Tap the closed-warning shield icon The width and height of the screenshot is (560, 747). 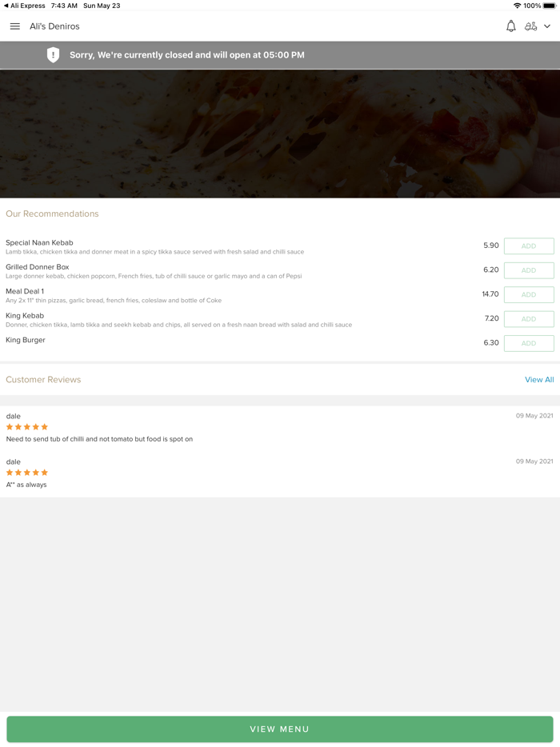(x=53, y=55)
